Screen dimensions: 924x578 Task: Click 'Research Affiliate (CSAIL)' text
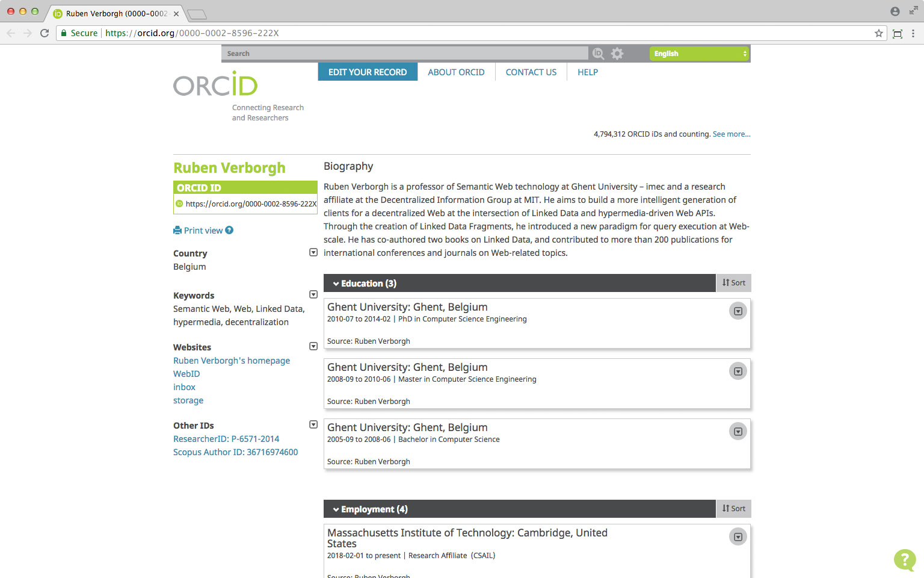pos(452,556)
